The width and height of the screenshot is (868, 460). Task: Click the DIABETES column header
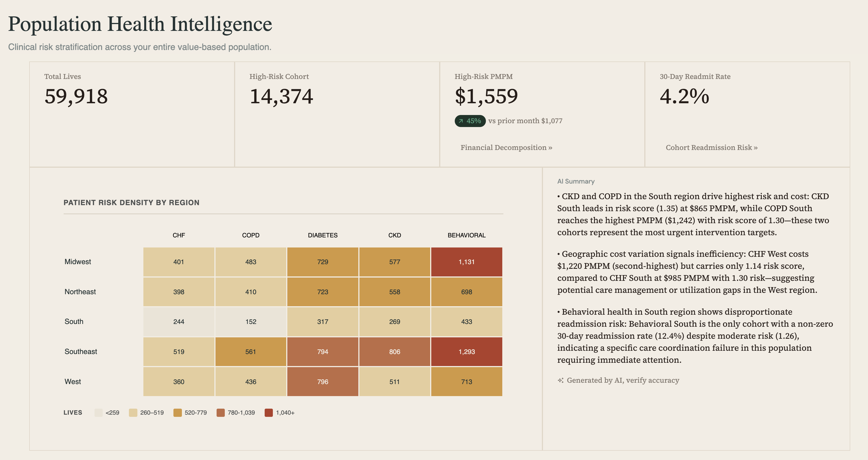click(x=323, y=235)
